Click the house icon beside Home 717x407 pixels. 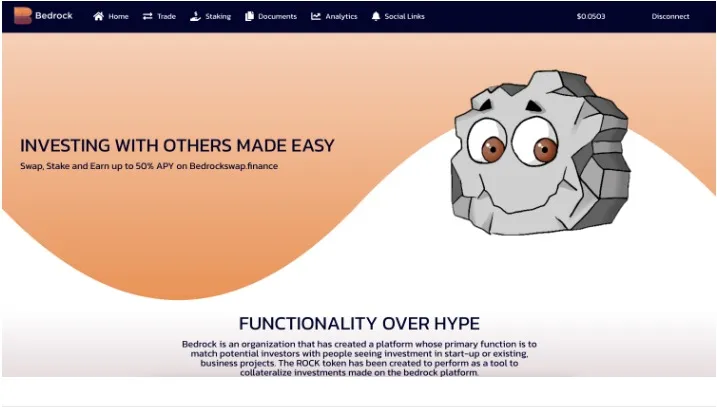pos(98,16)
